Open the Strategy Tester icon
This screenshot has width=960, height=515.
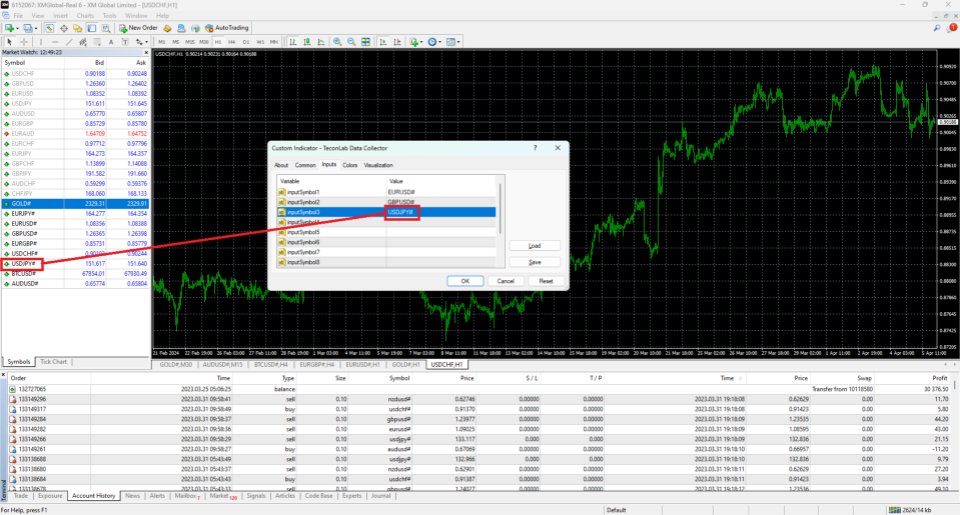click(105, 28)
